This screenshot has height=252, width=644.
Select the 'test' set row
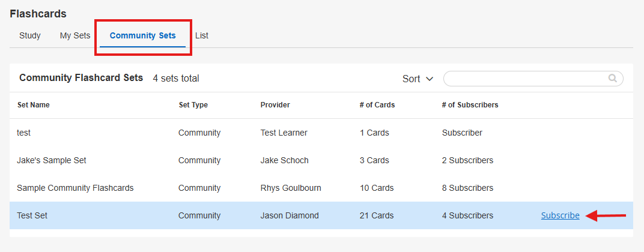point(23,133)
